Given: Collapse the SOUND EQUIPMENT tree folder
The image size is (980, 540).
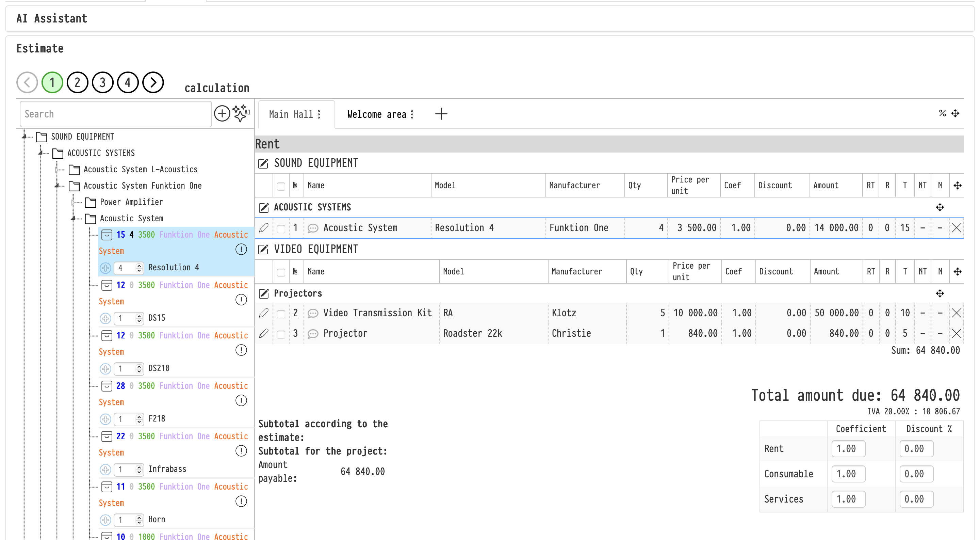Looking at the screenshot, I should (24, 136).
